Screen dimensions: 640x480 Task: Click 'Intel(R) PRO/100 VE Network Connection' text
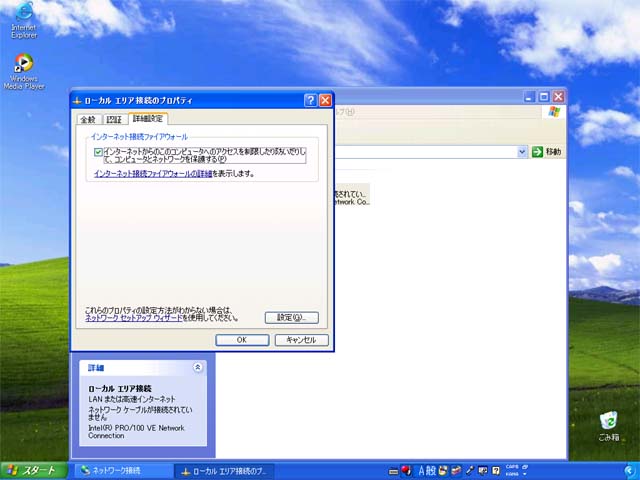136,432
